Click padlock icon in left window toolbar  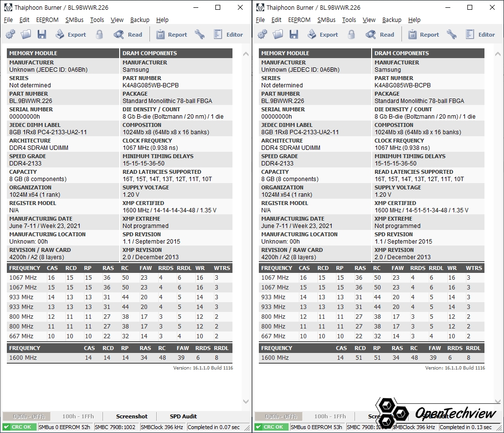[x=100, y=34]
